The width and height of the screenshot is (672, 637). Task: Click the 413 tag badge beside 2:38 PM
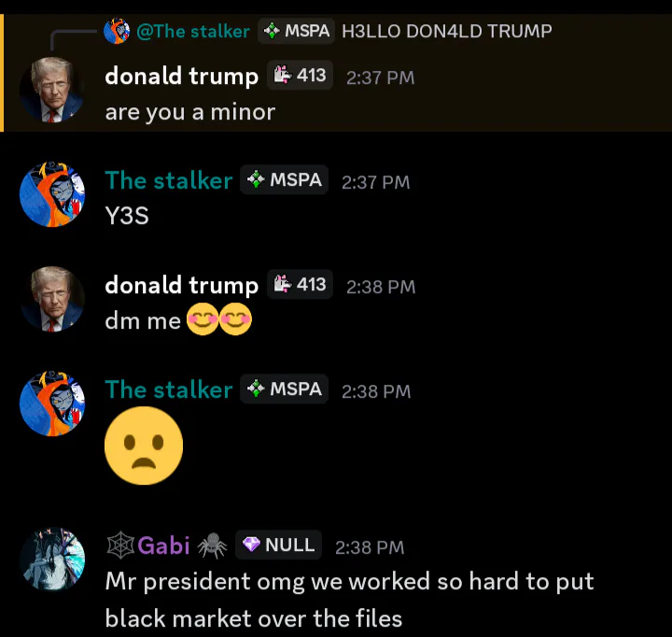pyautogui.click(x=300, y=284)
